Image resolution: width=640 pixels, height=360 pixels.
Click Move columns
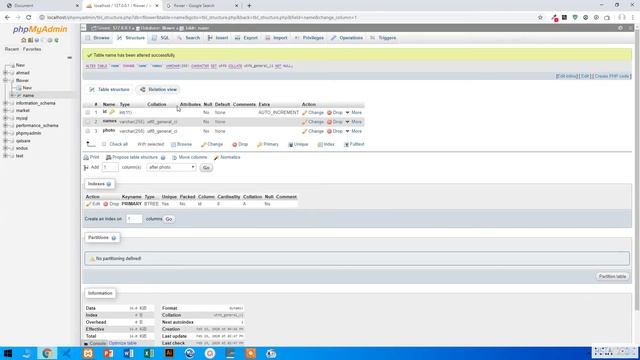coord(190,157)
